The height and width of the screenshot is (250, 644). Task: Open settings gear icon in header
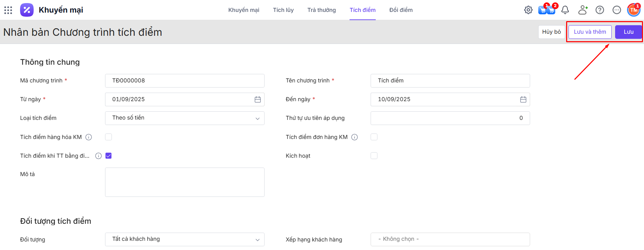pos(528,10)
